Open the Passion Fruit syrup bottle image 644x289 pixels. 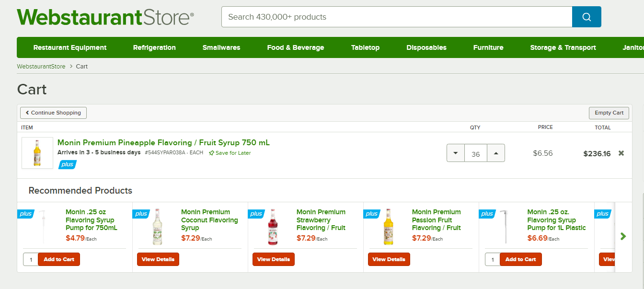point(388,227)
